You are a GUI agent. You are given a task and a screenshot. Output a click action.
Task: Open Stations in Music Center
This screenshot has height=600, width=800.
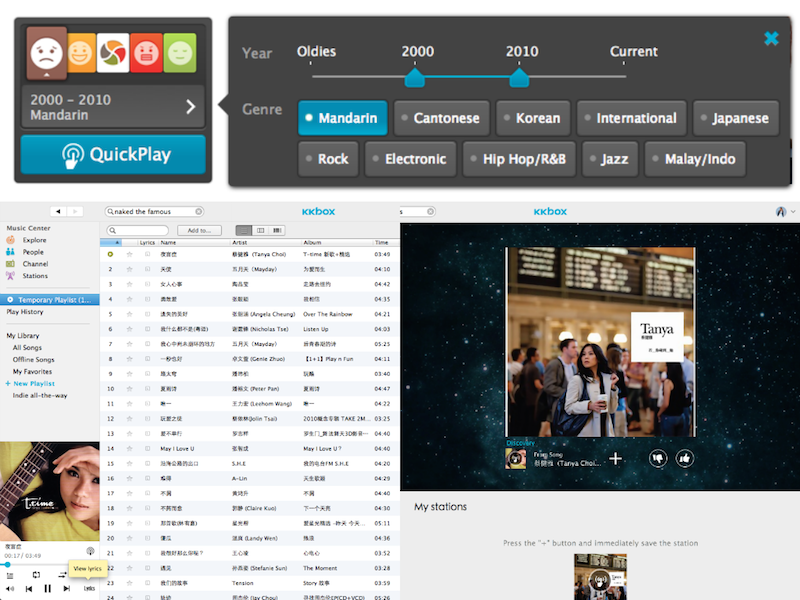click(x=35, y=276)
